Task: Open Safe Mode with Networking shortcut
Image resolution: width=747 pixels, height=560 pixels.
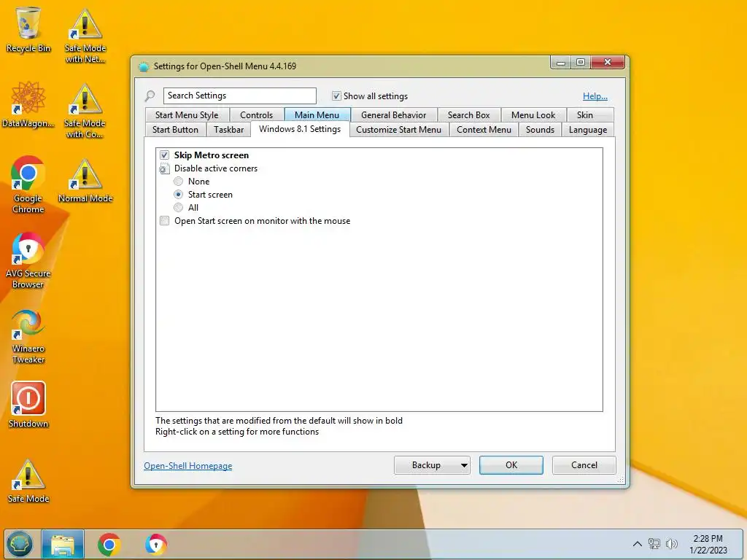Action: pos(85,36)
